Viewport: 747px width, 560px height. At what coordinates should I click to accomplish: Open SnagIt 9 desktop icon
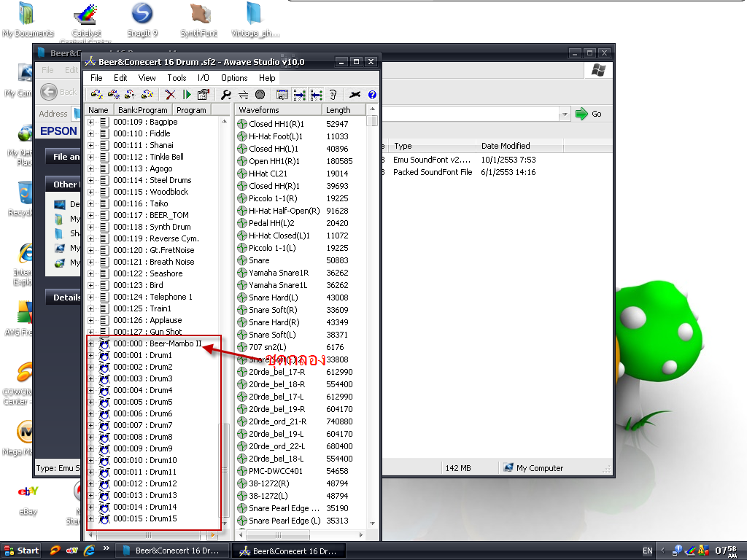pos(142,19)
